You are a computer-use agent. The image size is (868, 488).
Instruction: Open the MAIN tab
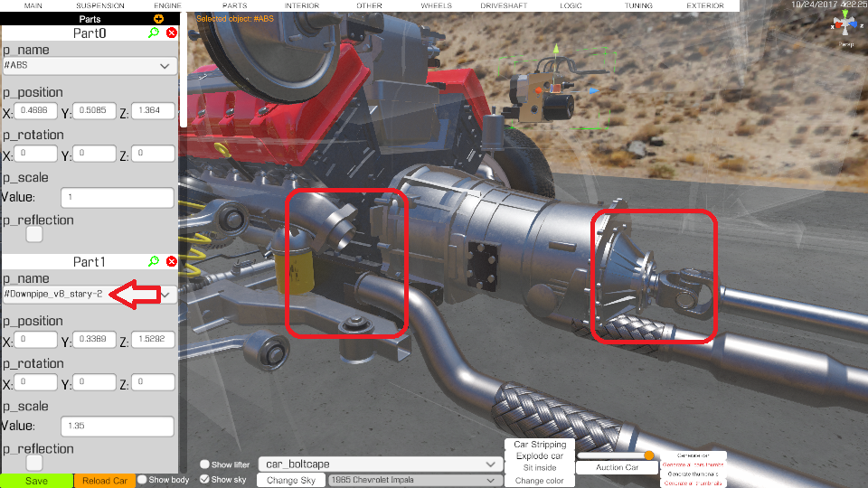(x=33, y=5)
